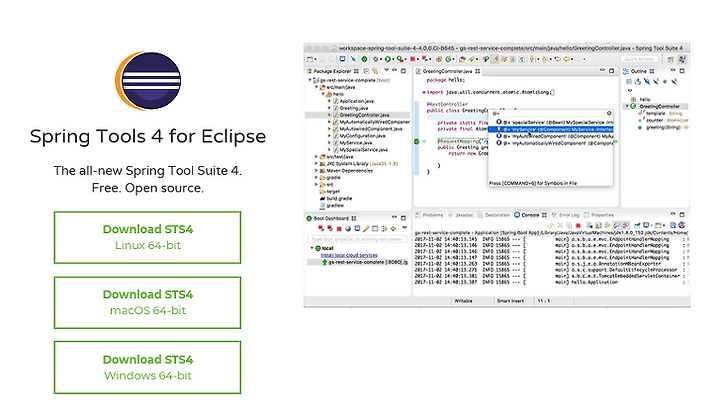Image resolution: width=720 pixels, height=414 pixels.
Task: Select greeting(String) method in Outline
Action: [x=661, y=127]
